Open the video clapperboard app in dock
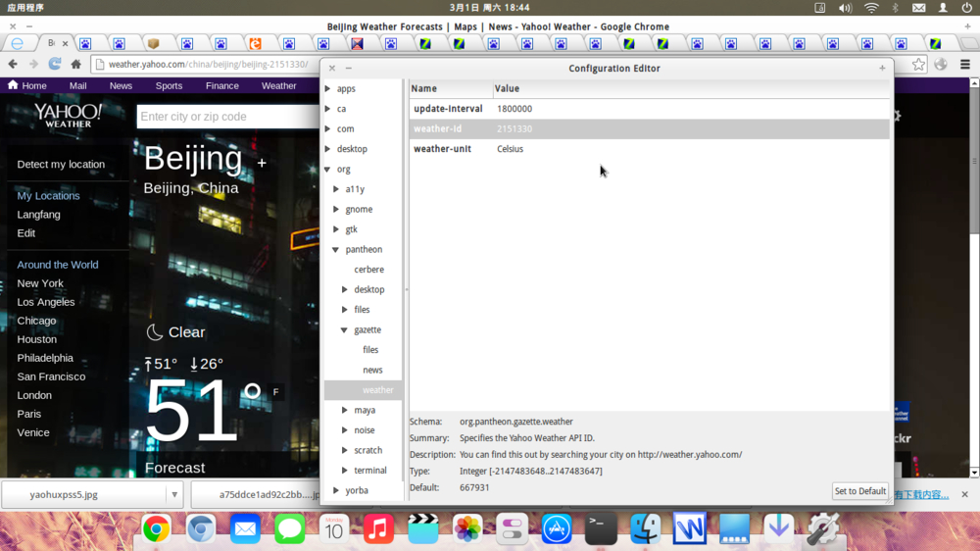 click(423, 529)
